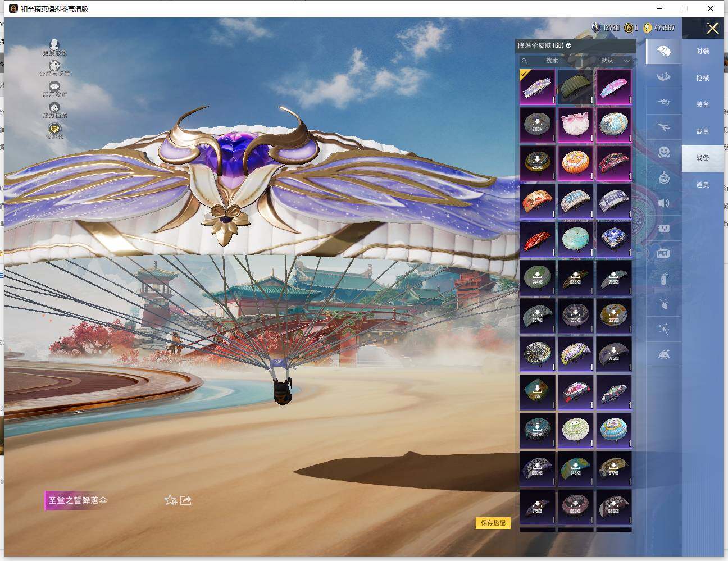Viewport: 728px width, 561px height.
Task: Click the 保存搭配 save button
Action: (493, 523)
